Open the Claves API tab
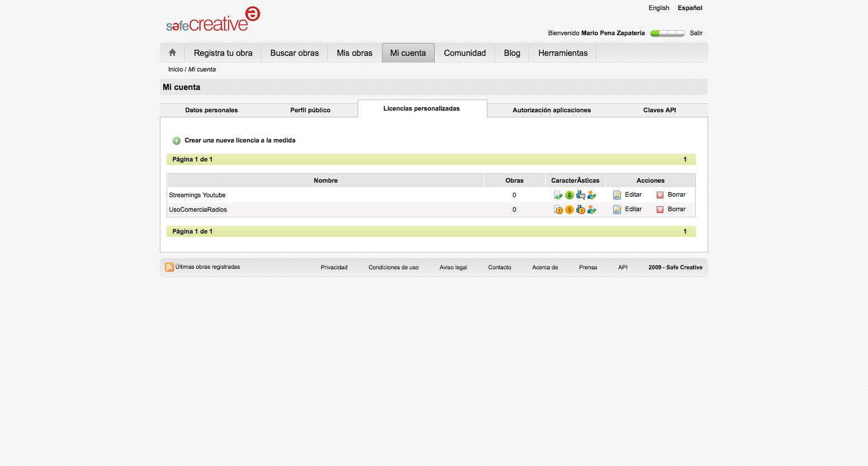Screen dimensions: 868x466 coord(659,110)
